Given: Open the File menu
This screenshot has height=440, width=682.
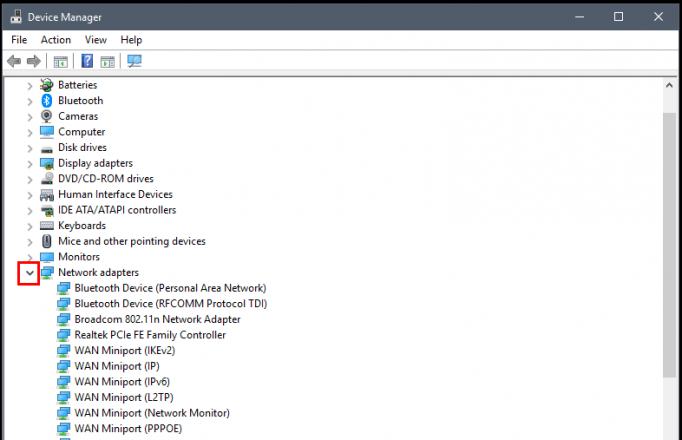Looking at the screenshot, I should [x=19, y=40].
